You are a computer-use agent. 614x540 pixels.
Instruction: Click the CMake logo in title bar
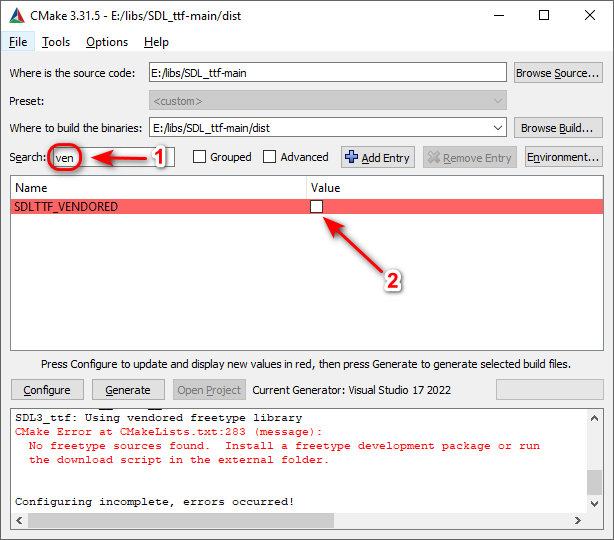(x=17, y=16)
